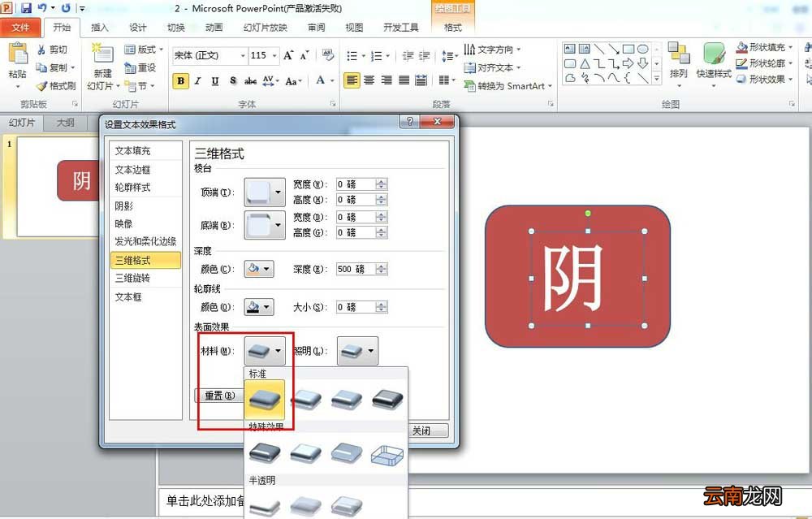Click the Arrange (排列) icon
The width and height of the screenshot is (812, 519).
678,54
